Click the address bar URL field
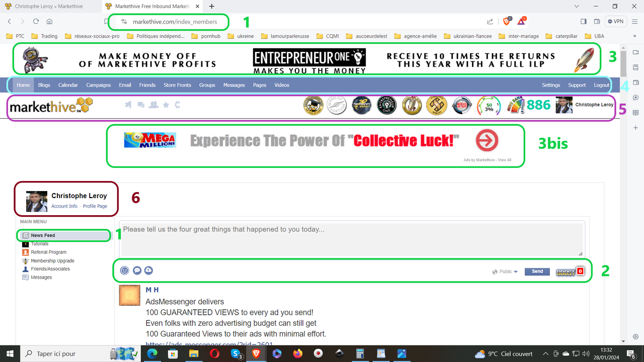The image size is (644, 362). 175,22
